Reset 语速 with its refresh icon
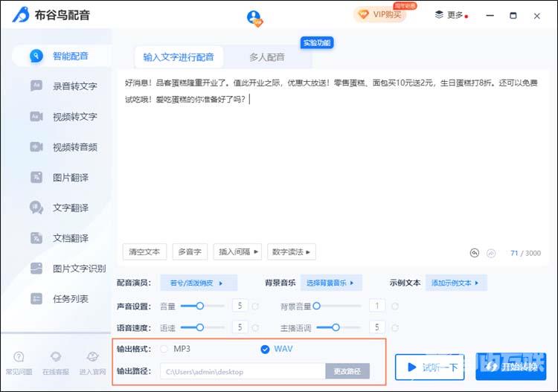The height and width of the screenshot is (392, 558). [x=255, y=327]
